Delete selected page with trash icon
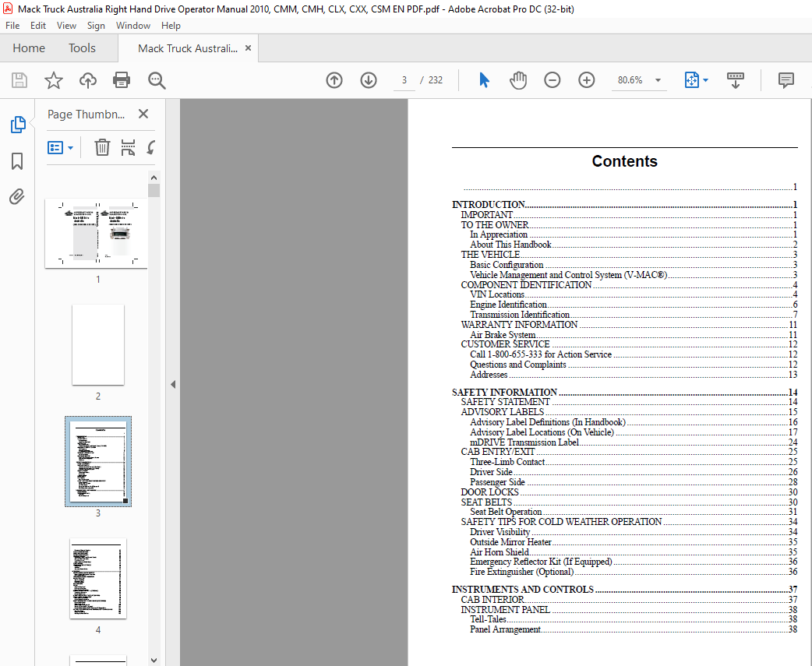 click(x=102, y=147)
